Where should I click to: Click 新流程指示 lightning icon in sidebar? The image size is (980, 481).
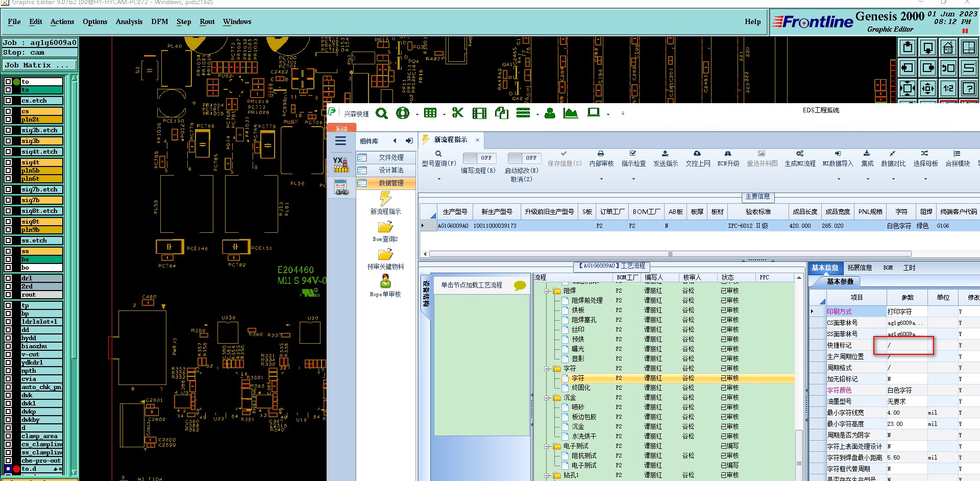[385, 199]
